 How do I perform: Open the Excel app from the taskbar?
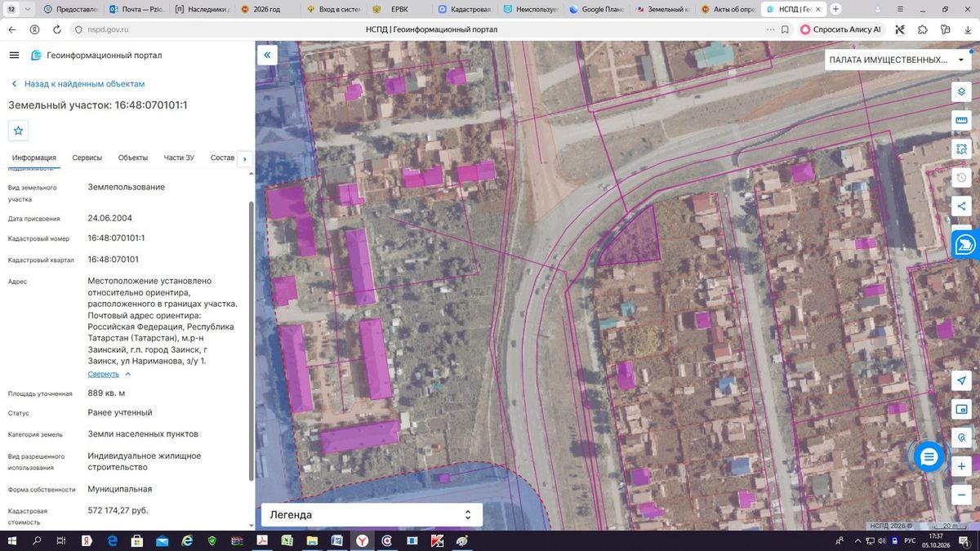pos(287,540)
